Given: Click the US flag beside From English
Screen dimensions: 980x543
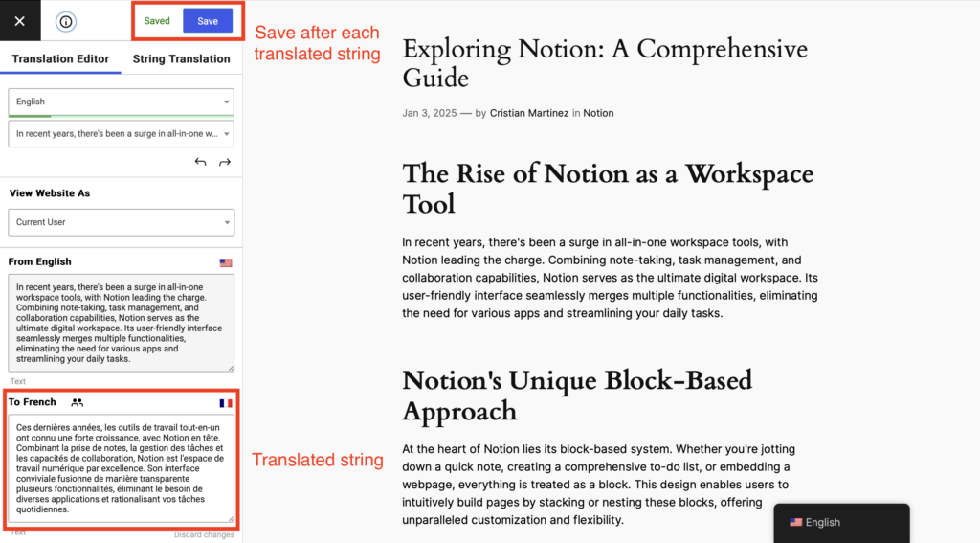Looking at the screenshot, I should [x=226, y=262].
